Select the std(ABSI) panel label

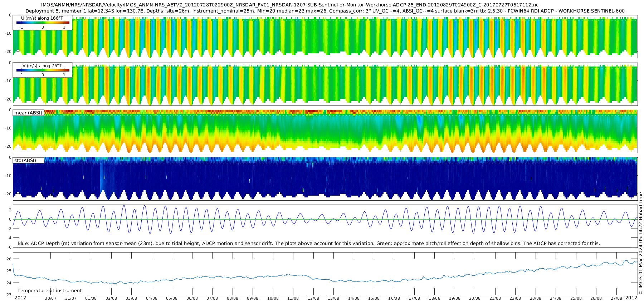[x=29, y=160]
